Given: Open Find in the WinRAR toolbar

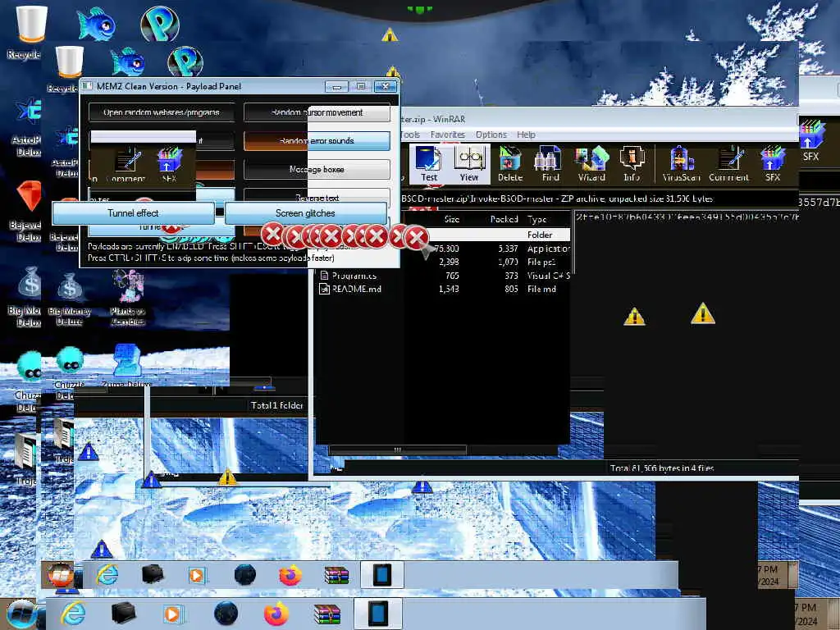Looking at the screenshot, I should pyautogui.click(x=550, y=163).
